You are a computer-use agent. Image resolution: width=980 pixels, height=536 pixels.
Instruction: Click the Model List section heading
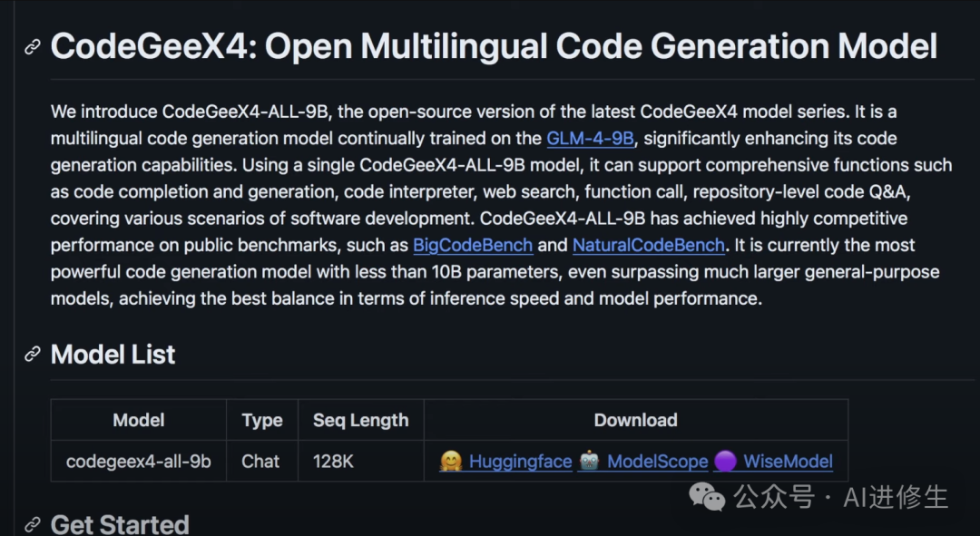(113, 355)
